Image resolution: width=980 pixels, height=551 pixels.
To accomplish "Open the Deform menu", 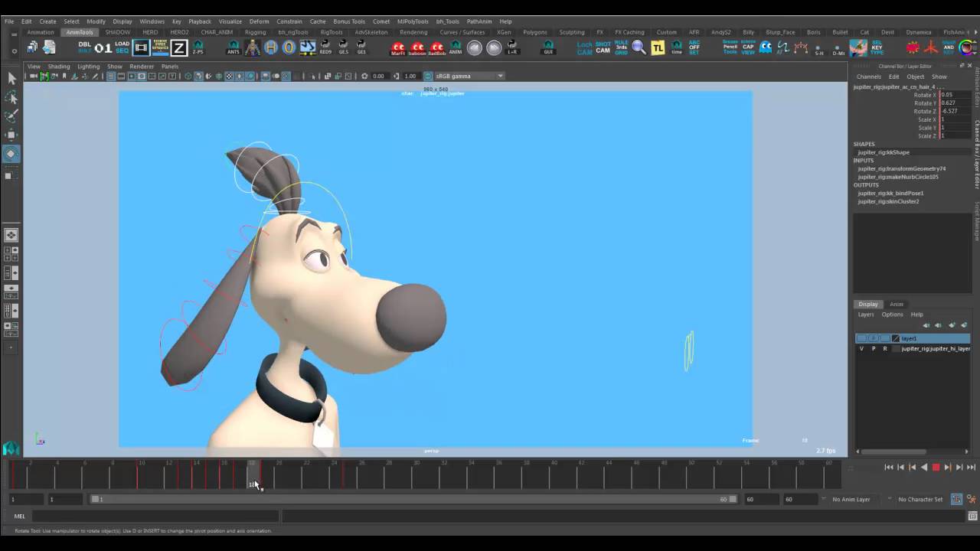I will pos(259,21).
